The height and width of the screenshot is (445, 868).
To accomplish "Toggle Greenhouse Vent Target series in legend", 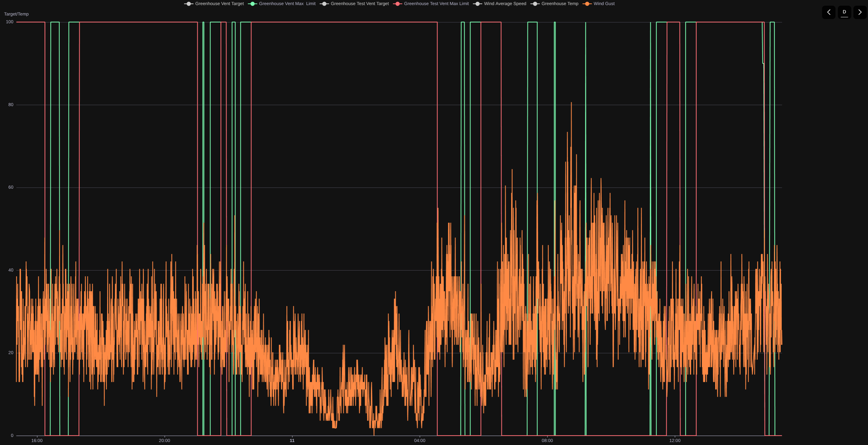I will (x=219, y=4).
